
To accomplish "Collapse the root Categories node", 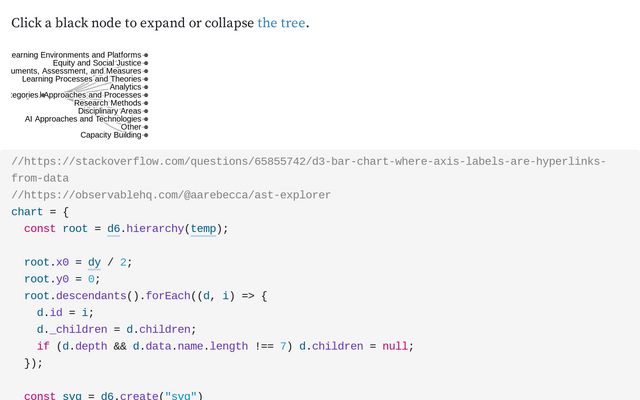I will [43, 95].
